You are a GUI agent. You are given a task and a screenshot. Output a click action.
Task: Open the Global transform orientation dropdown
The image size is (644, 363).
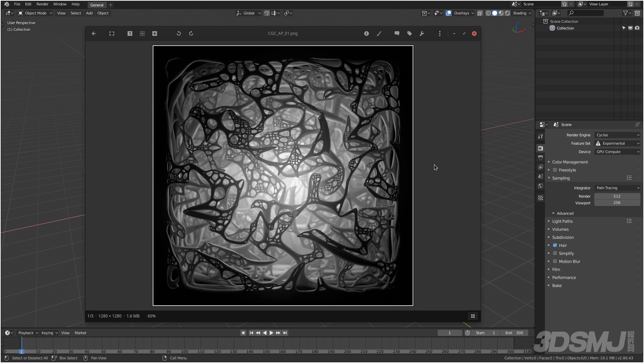(x=248, y=13)
